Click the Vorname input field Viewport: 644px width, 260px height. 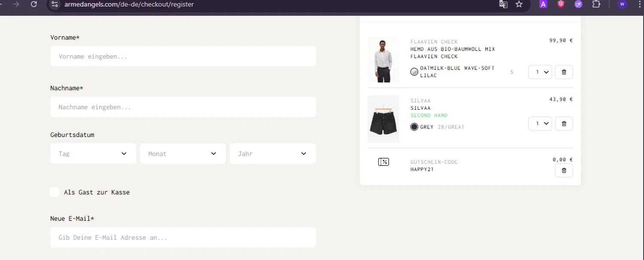click(x=183, y=56)
